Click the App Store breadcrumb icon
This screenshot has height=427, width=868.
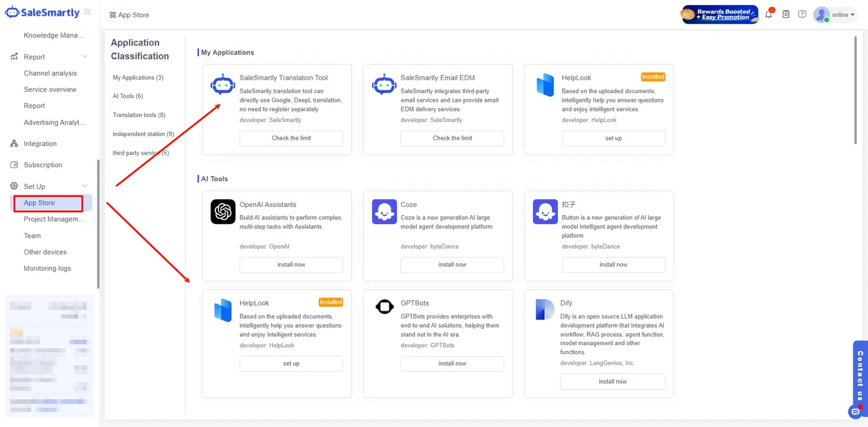coord(112,15)
